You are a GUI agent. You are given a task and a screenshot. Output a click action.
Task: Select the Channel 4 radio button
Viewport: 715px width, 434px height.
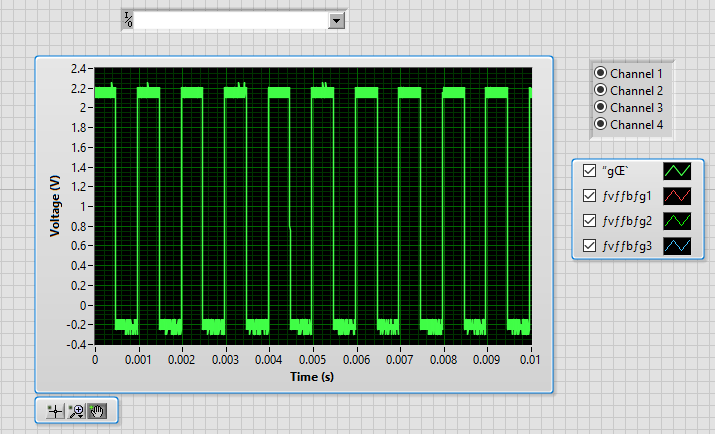[601, 124]
